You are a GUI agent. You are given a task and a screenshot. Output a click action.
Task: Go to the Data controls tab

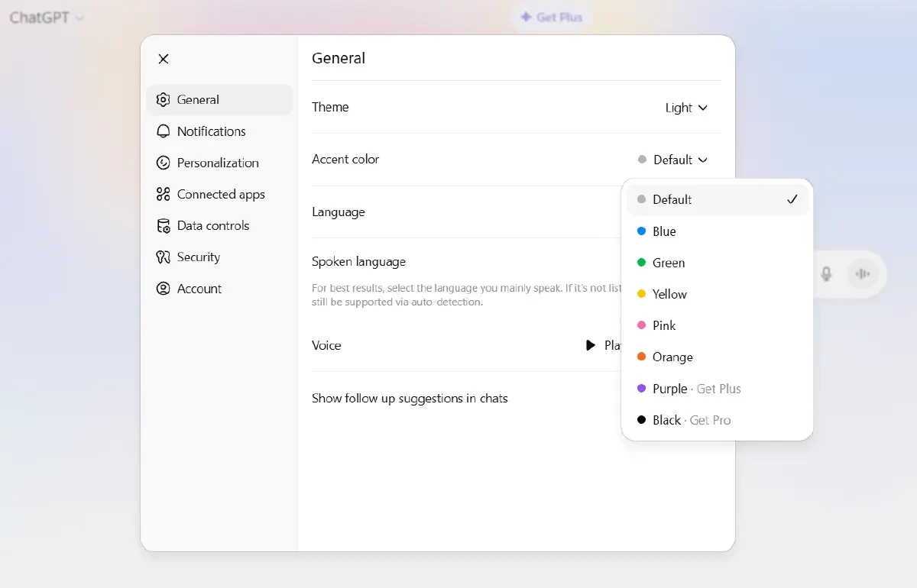click(x=219, y=225)
